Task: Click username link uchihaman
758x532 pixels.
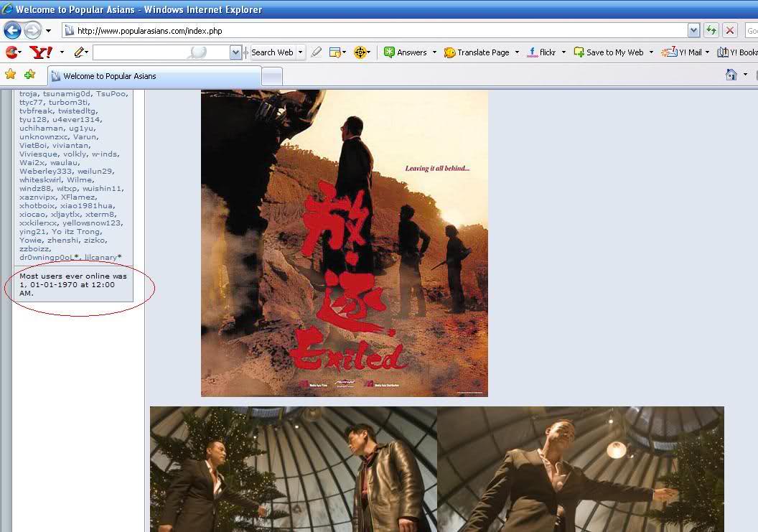Action: tap(41, 129)
